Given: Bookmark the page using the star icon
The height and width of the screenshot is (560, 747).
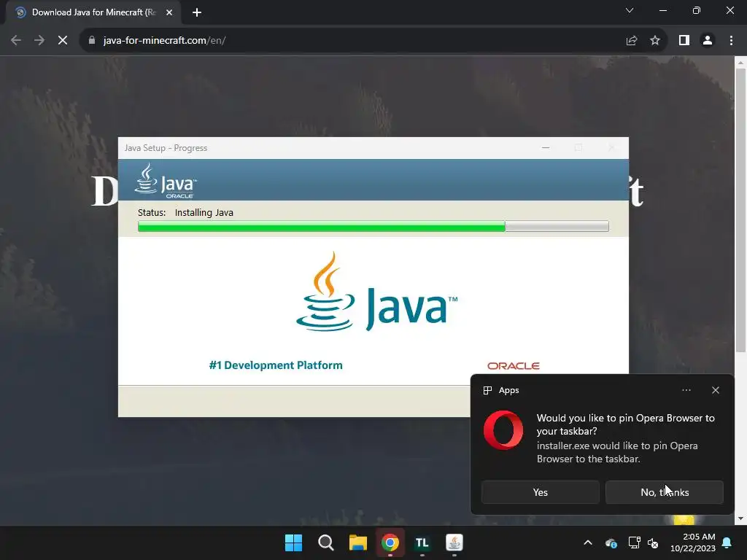Looking at the screenshot, I should (655, 41).
